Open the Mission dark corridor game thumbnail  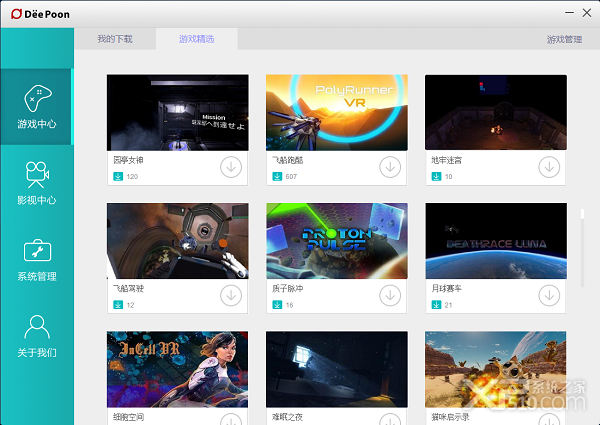coord(178,112)
